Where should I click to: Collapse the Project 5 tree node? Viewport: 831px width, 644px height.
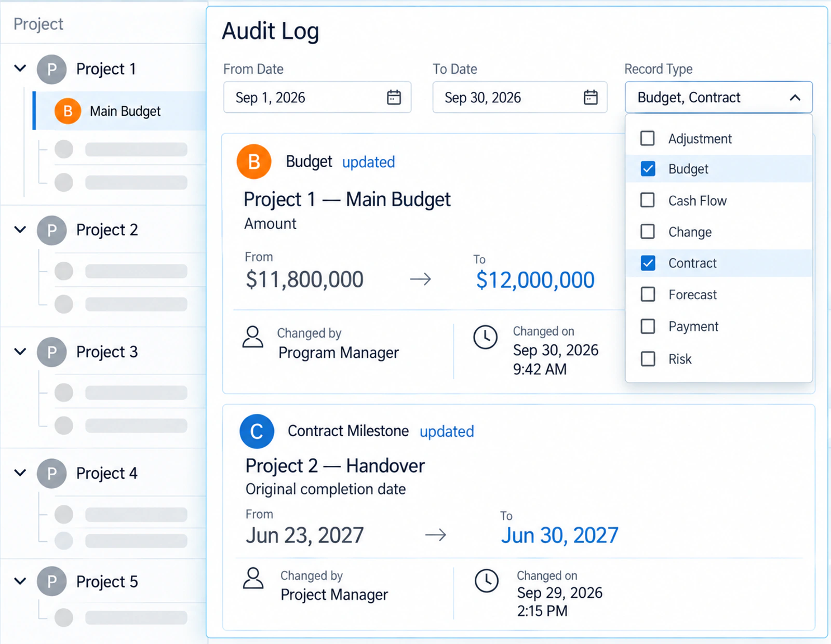(x=20, y=581)
